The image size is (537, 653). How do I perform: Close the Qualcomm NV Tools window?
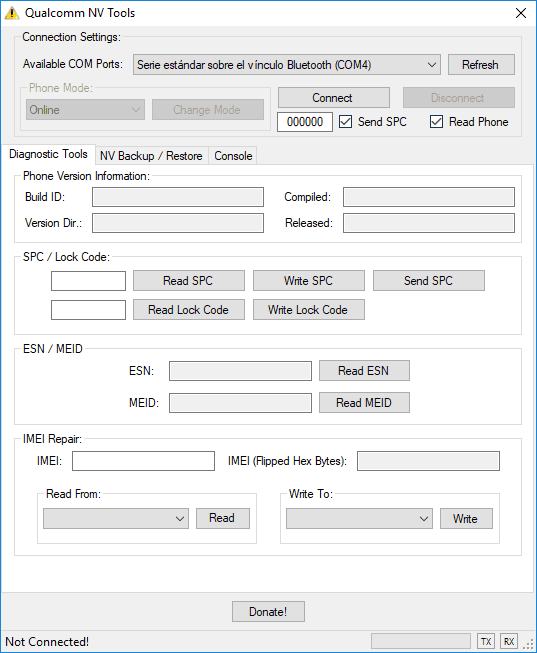521,13
